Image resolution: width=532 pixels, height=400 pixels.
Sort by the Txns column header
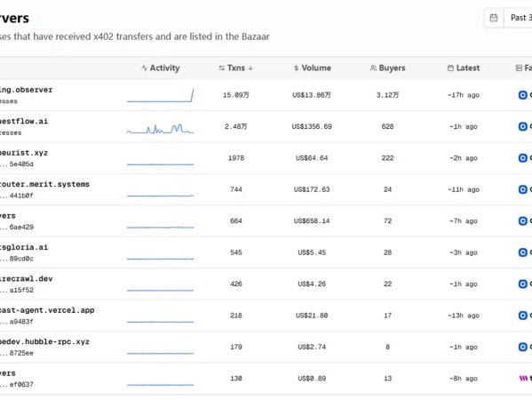pyautogui.click(x=236, y=68)
